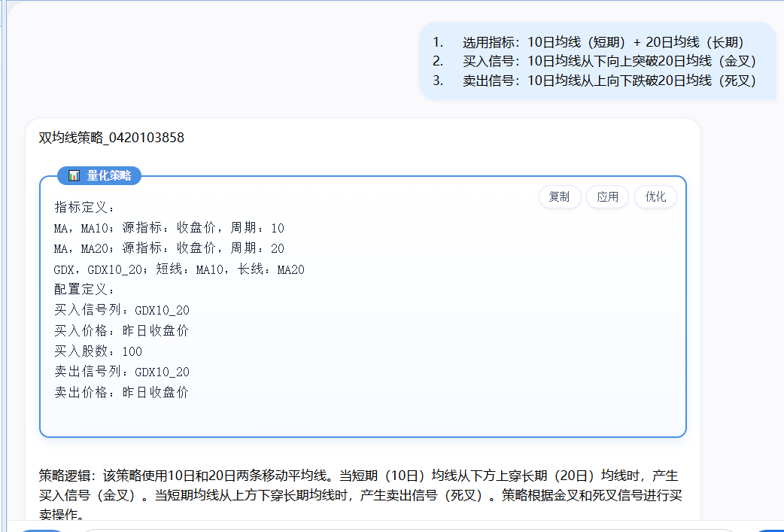Click the 量化策略 chart icon
Image resolution: width=784 pixels, height=532 pixels.
(x=74, y=175)
